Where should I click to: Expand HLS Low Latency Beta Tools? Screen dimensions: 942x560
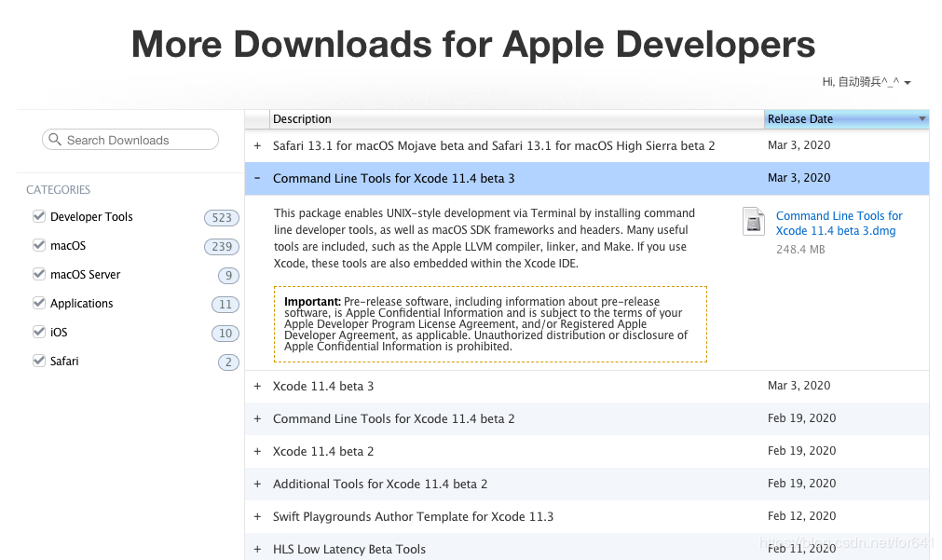point(257,549)
